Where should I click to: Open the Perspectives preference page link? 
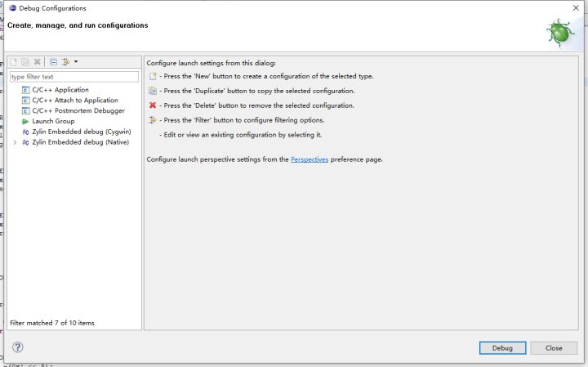pos(310,159)
